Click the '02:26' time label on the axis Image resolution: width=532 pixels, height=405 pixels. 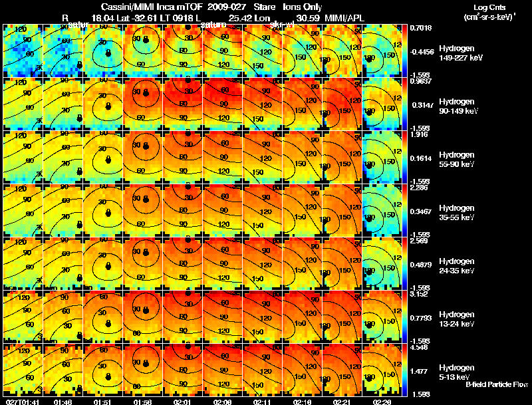point(382,402)
